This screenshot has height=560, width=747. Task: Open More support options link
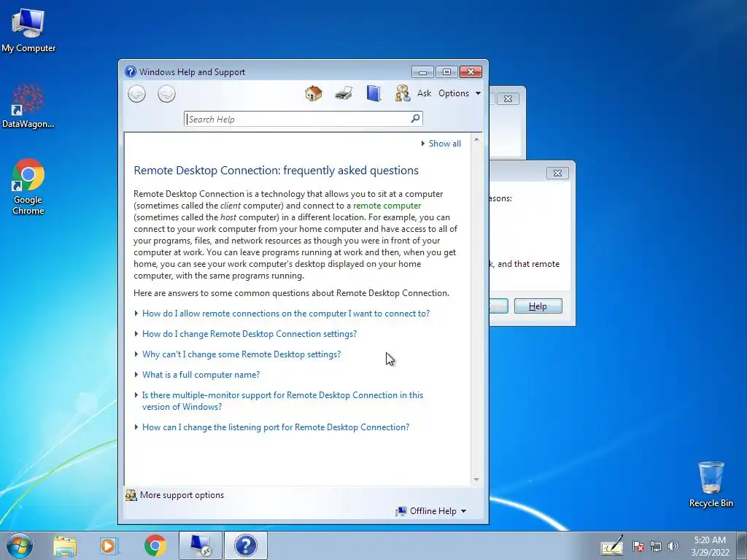(182, 495)
